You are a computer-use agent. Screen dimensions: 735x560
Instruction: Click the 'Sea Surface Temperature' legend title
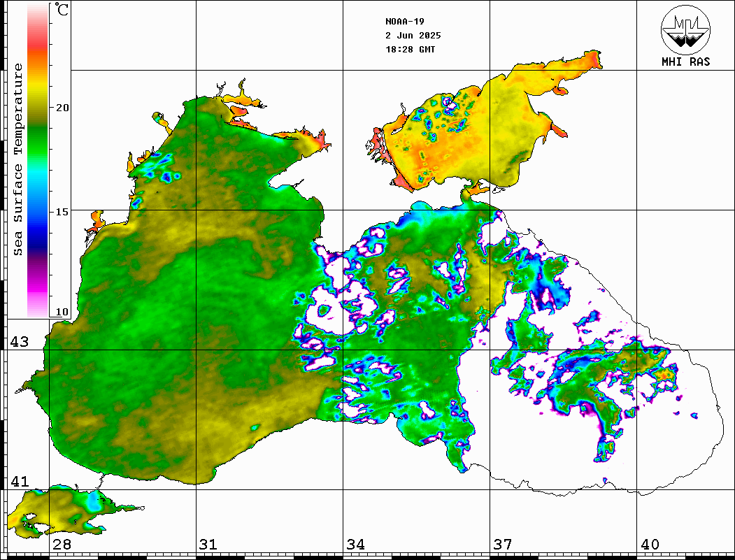coord(17,159)
